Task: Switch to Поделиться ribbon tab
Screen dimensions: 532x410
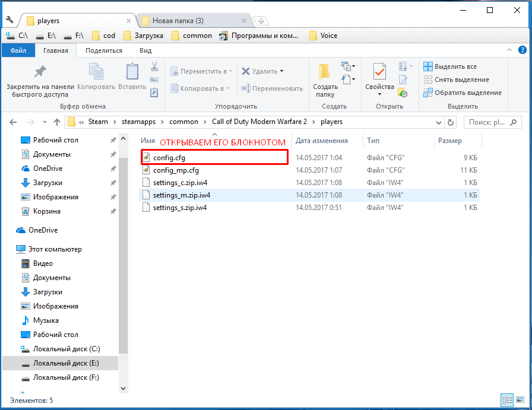Action: 104,50
